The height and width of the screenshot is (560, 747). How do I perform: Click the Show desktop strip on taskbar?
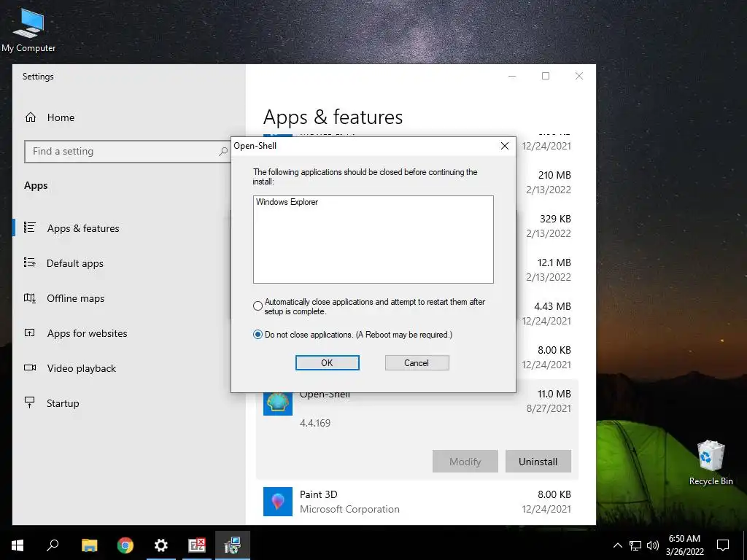click(x=745, y=545)
